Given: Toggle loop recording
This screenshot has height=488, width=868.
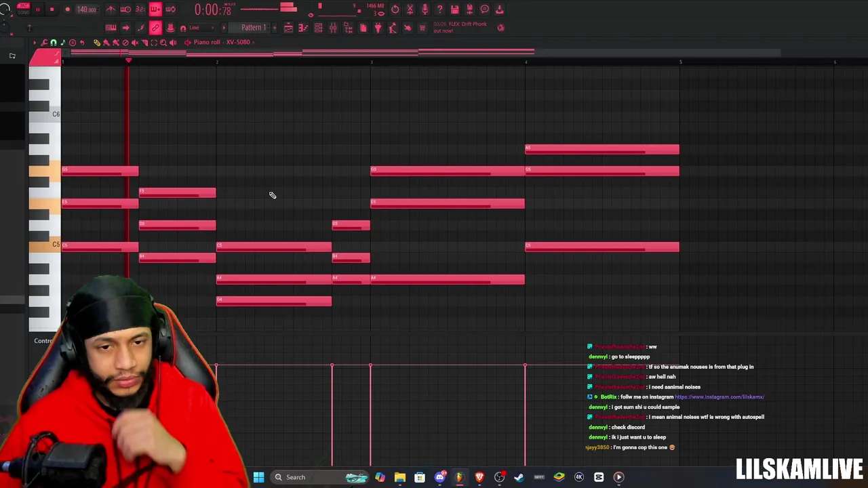Looking at the screenshot, I should pyautogui.click(x=170, y=9).
